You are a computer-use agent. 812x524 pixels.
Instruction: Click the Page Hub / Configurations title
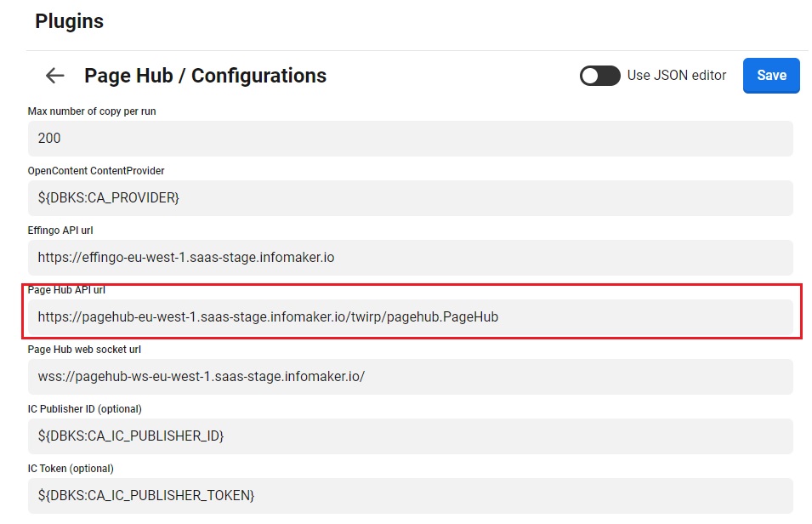coord(205,76)
